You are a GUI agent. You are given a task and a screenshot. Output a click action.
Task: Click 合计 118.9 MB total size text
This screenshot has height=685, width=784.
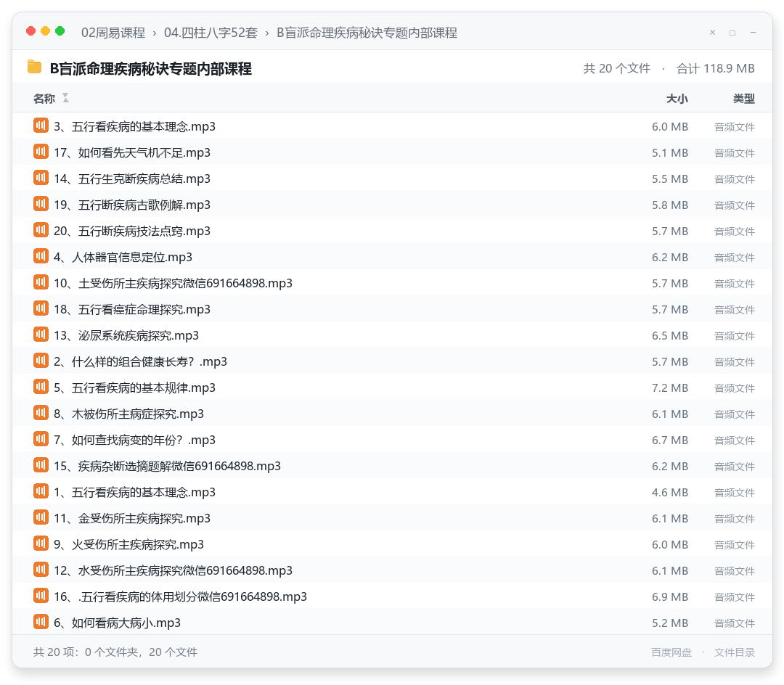pyautogui.click(x=716, y=68)
